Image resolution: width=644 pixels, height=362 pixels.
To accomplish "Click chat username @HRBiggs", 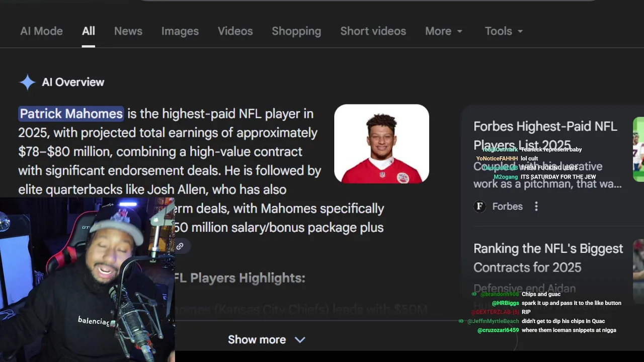I will pos(505,303).
